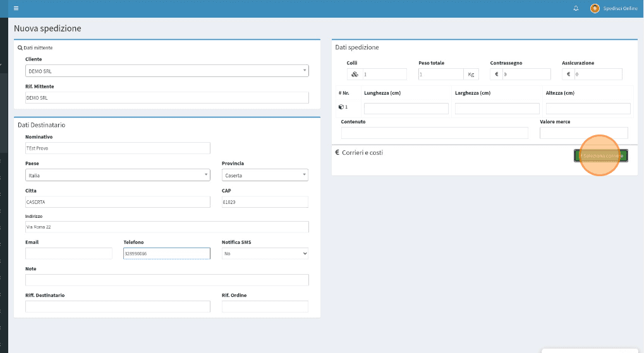Image resolution: width=644 pixels, height=353 pixels.
Task: Toggle the hamburger sidebar menu
Action: tap(16, 8)
